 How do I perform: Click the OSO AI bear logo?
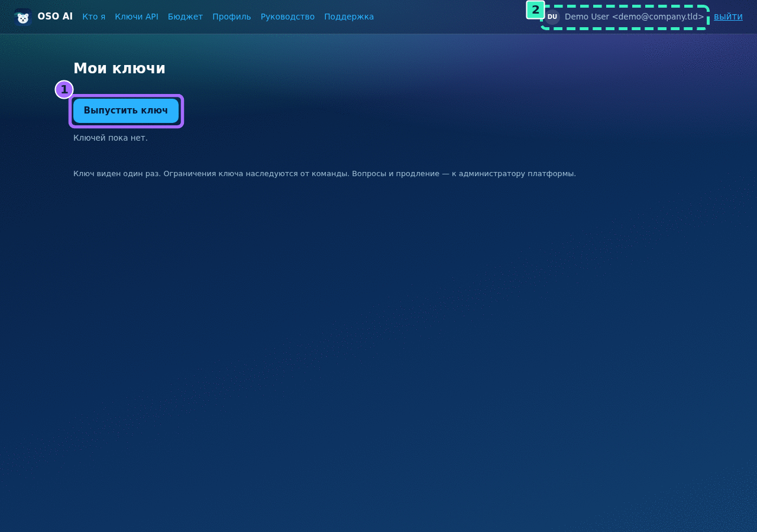click(x=22, y=17)
